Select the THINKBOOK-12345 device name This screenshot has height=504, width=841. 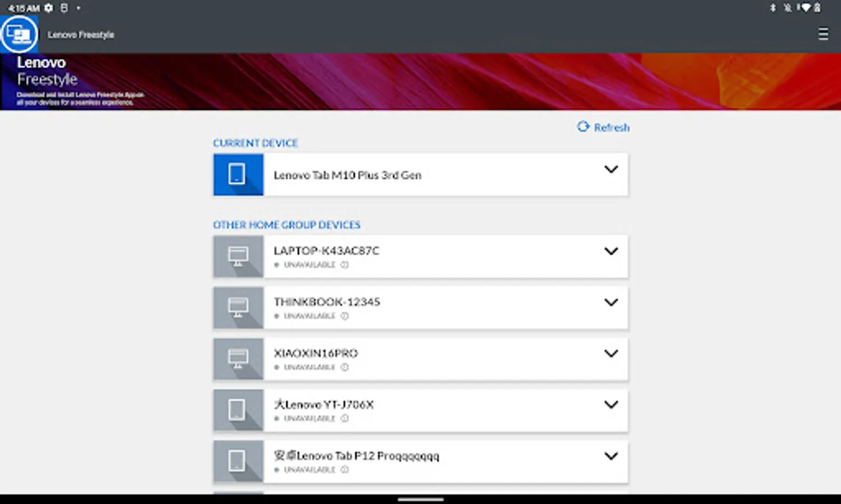click(x=327, y=302)
